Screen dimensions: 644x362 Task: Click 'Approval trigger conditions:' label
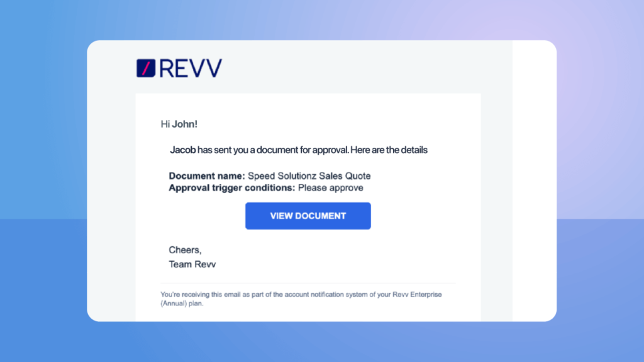tap(232, 187)
